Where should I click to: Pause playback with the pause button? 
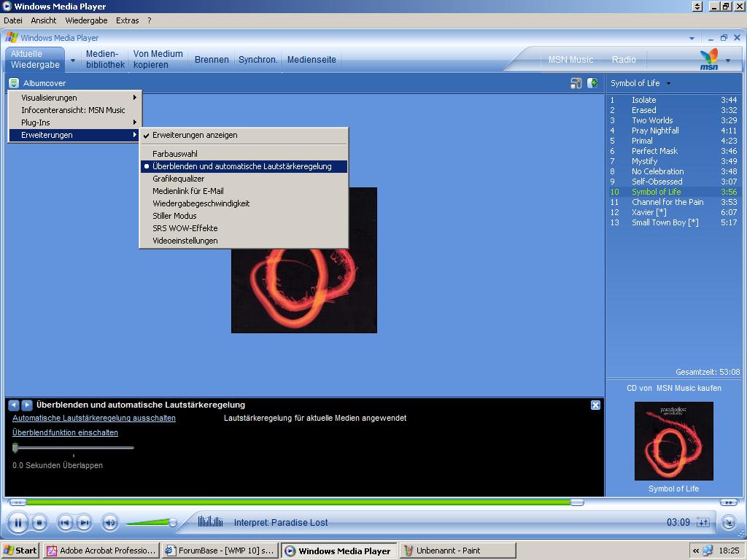click(18, 523)
